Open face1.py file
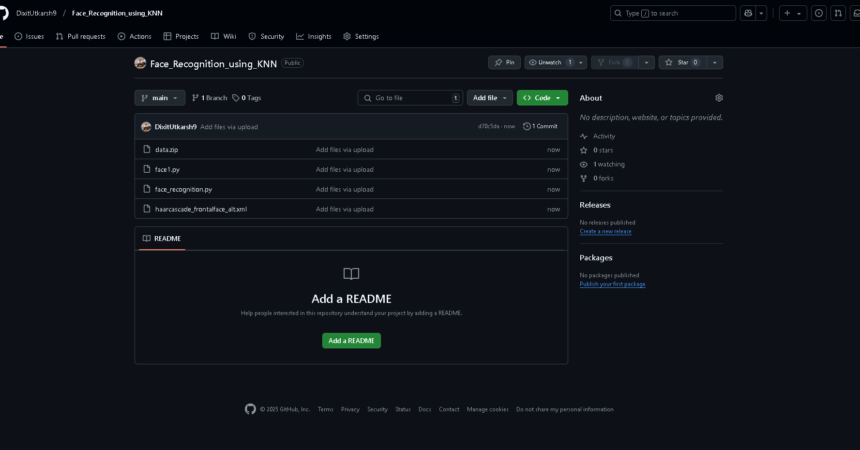The image size is (860, 450). [x=167, y=170]
